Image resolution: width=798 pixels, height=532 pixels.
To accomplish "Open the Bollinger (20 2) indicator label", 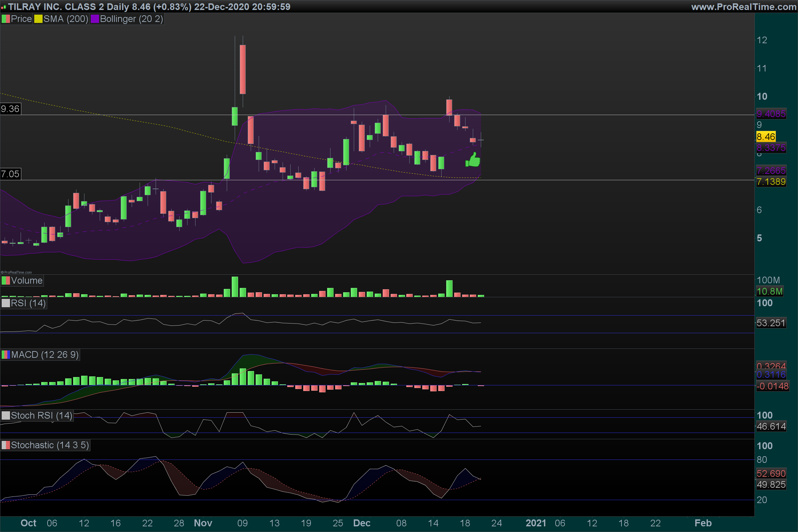I will tap(131, 19).
